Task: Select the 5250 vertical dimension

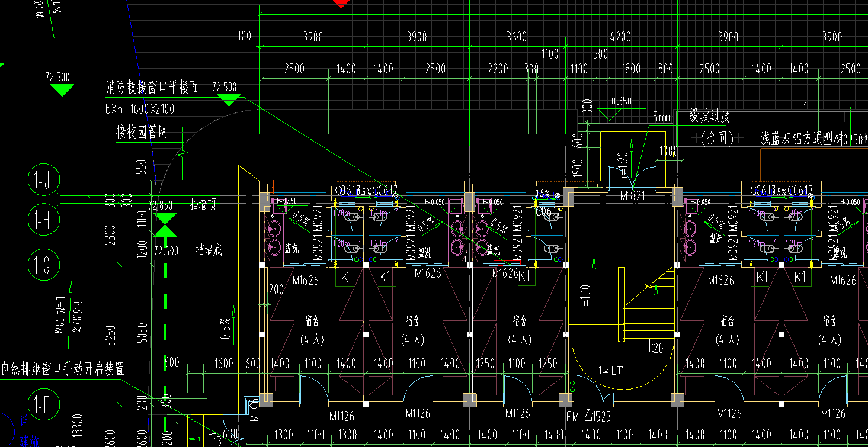Action: (x=109, y=336)
